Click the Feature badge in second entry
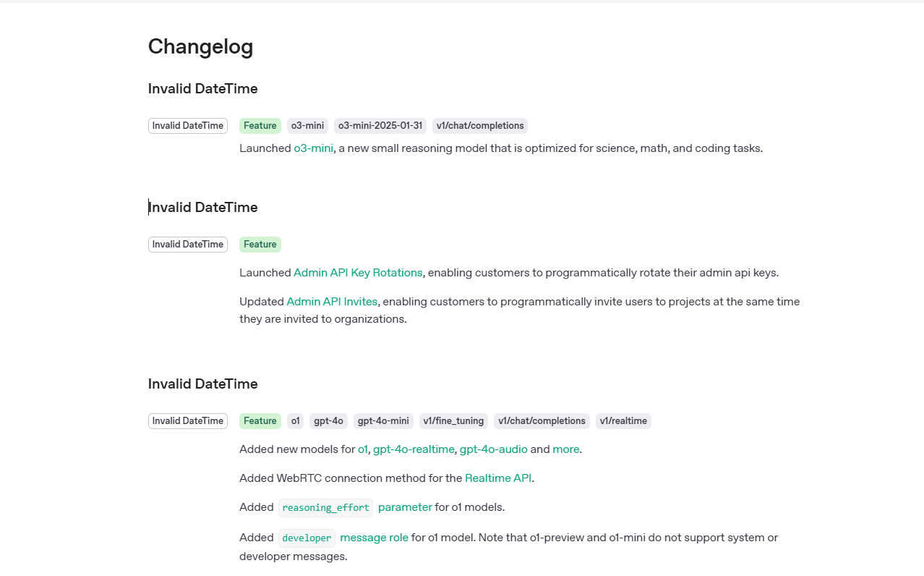The height and width of the screenshot is (576, 924). click(x=260, y=245)
